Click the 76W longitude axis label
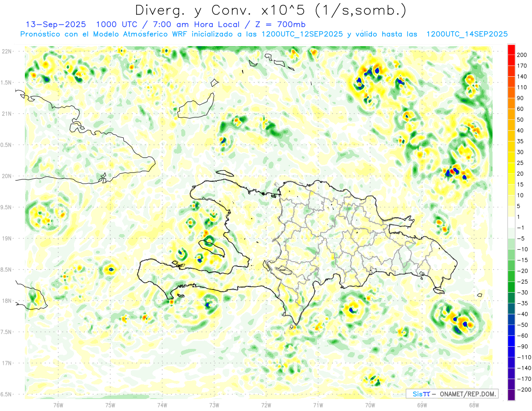This screenshot has width=532, height=411. pyautogui.click(x=58, y=405)
